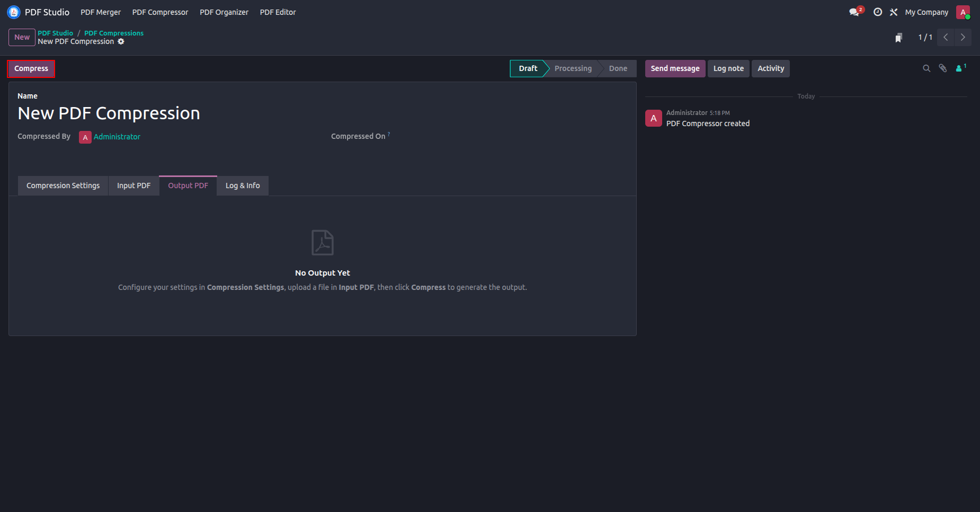Screen dimensions: 980x512
Task: Click the 1 / 1 pager counter
Action: (925, 37)
